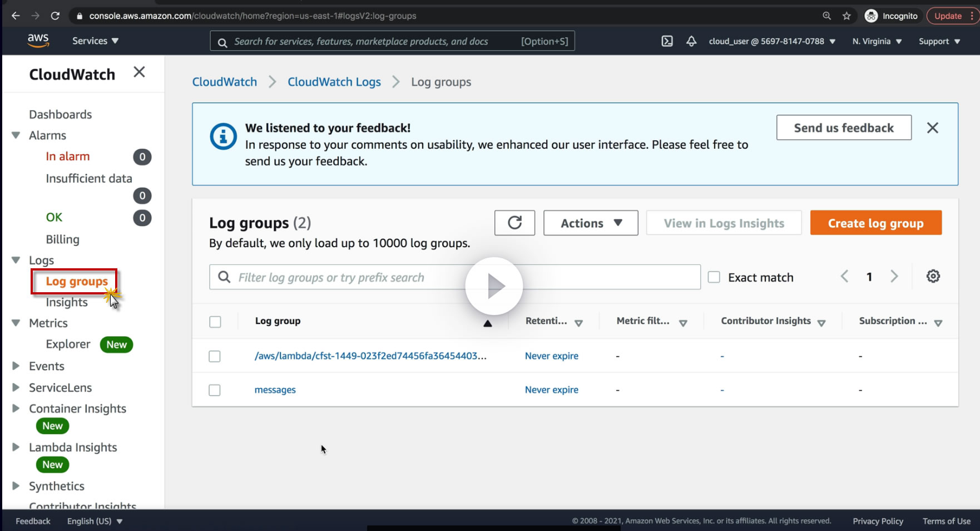The width and height of the screenshot is (980, 531).
Task: Close the CloudWatch navigation panel
Action: coord(139,72)
